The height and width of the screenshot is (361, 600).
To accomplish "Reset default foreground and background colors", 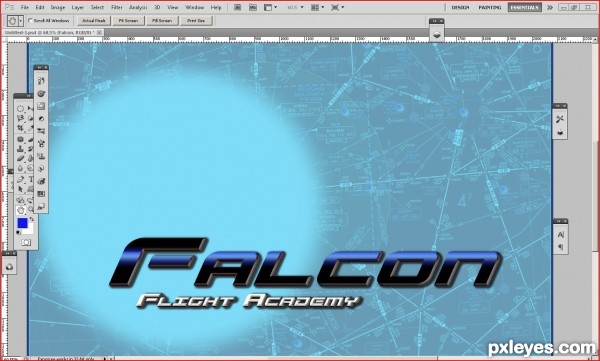I will pos(18,232).
